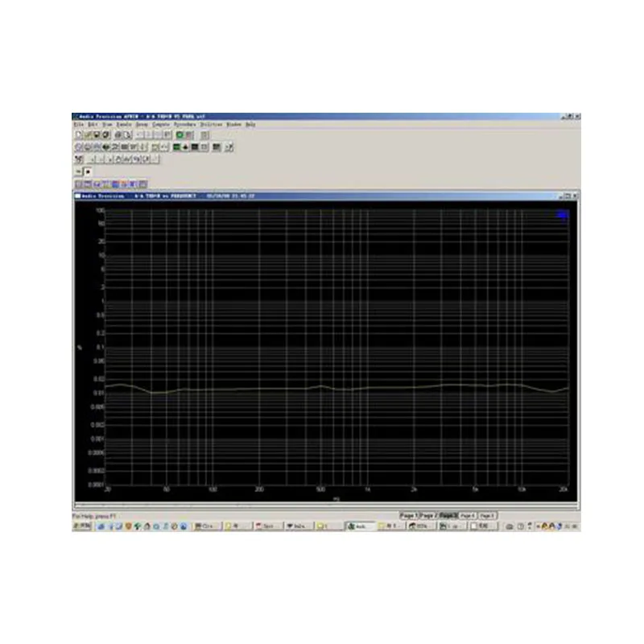Click the last icon in second toolbar row
This screenshot has width=644, height=644.
[229, 147]
